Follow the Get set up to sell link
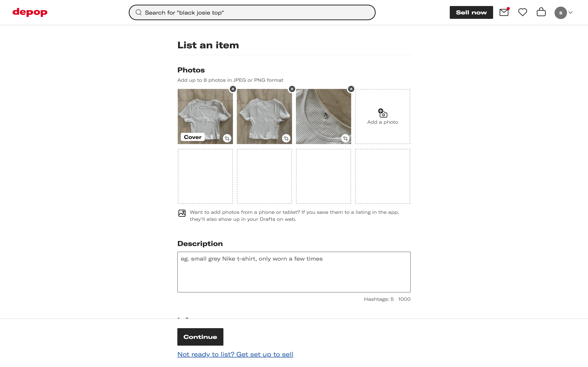 pos(235,354)
